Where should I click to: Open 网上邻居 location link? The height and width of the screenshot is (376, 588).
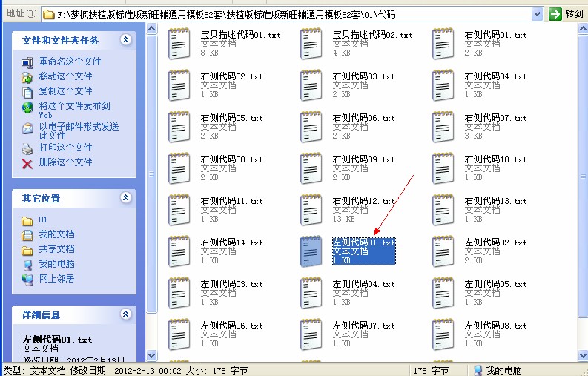(56, 278)
